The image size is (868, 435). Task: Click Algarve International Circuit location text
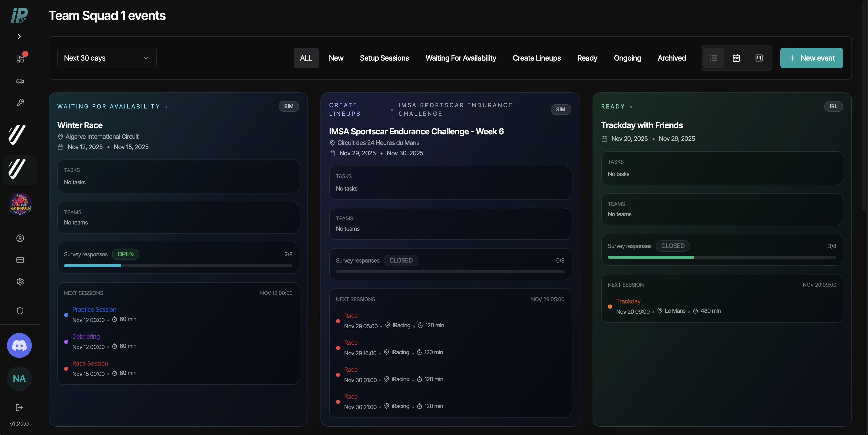102,136
